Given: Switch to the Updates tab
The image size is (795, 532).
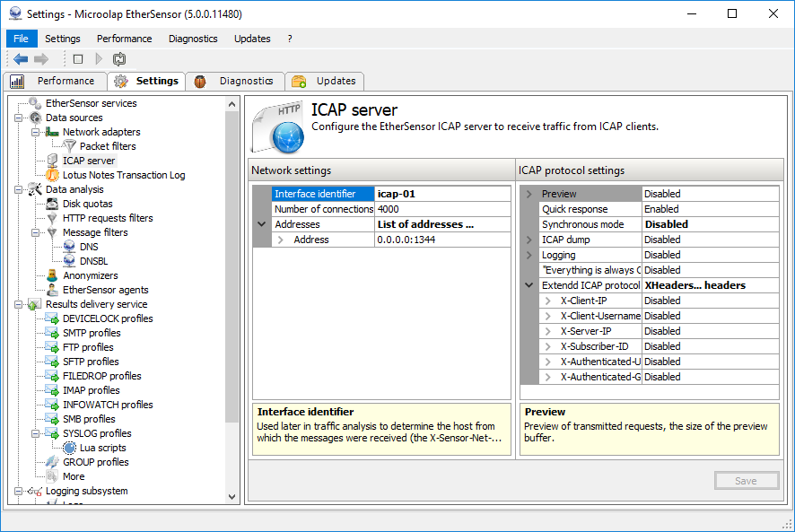Looking at the screenshot, I should point(325,81).
